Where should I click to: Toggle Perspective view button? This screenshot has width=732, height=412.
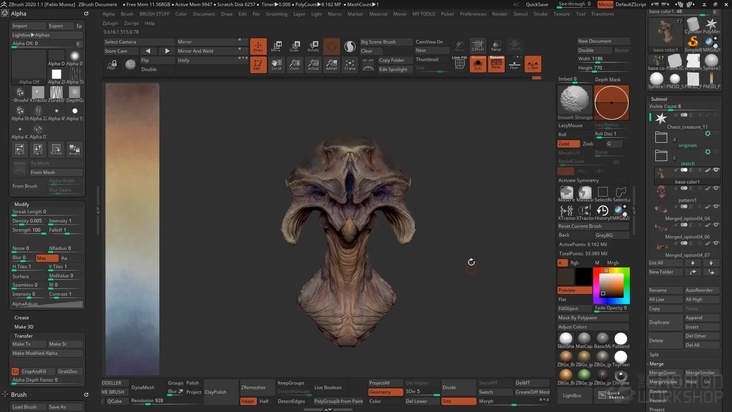(x=496, y=64)
